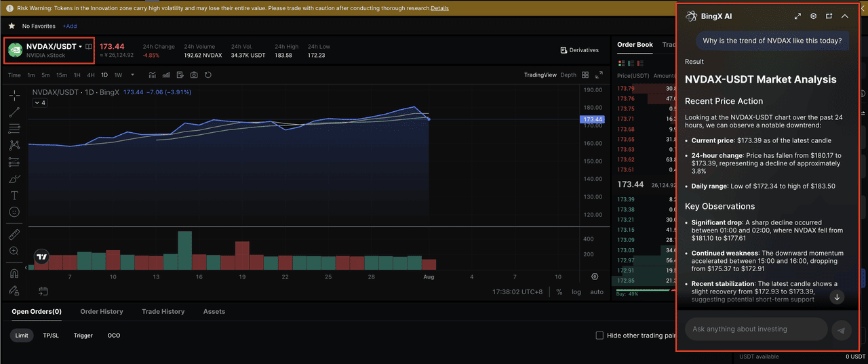This screenshot has height=364, width=868.
Task: Activate the zoom in tool
Action: [14, 251]
